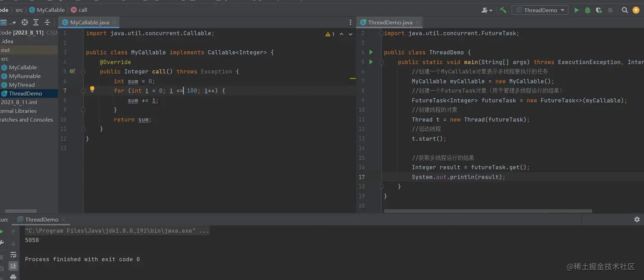Collapse the for loop fold on line 7

click(x=83, y=91)
